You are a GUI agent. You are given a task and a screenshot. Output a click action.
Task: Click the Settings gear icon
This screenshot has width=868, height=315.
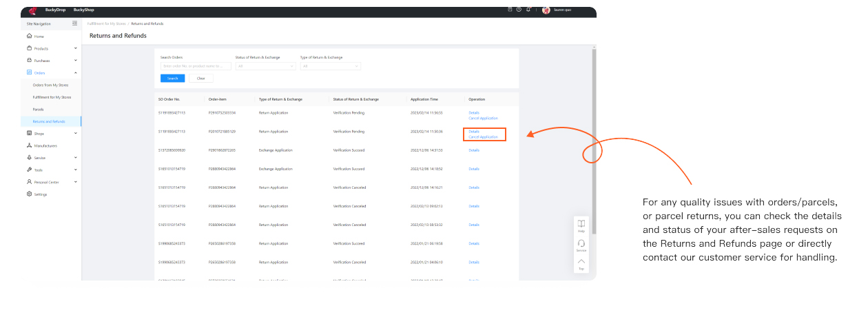29,194
